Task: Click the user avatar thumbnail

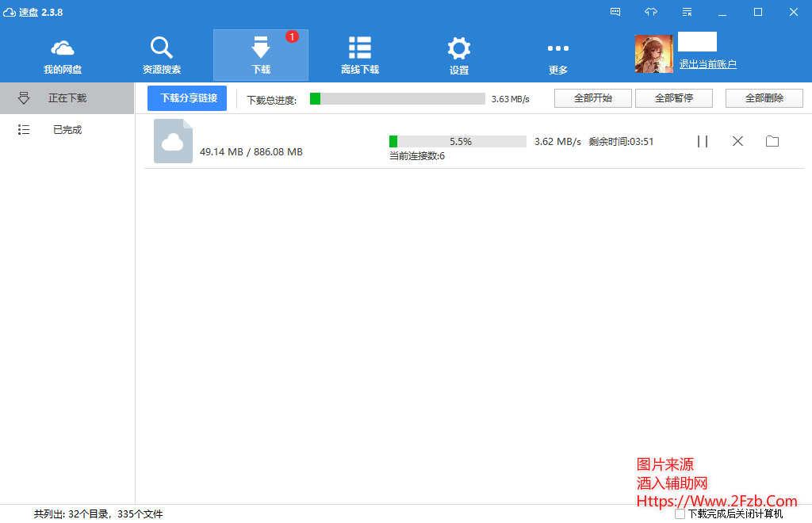Action: (x=654, y=53)
